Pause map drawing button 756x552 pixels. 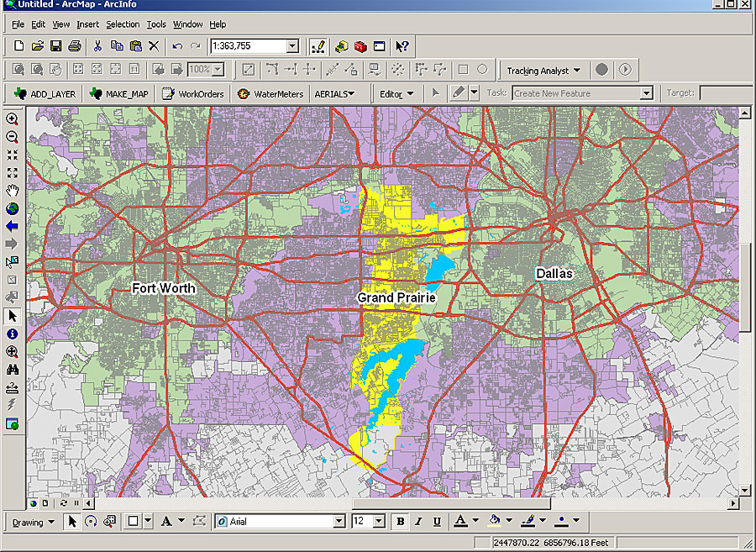pyautogui.click(x=76, y=502)
